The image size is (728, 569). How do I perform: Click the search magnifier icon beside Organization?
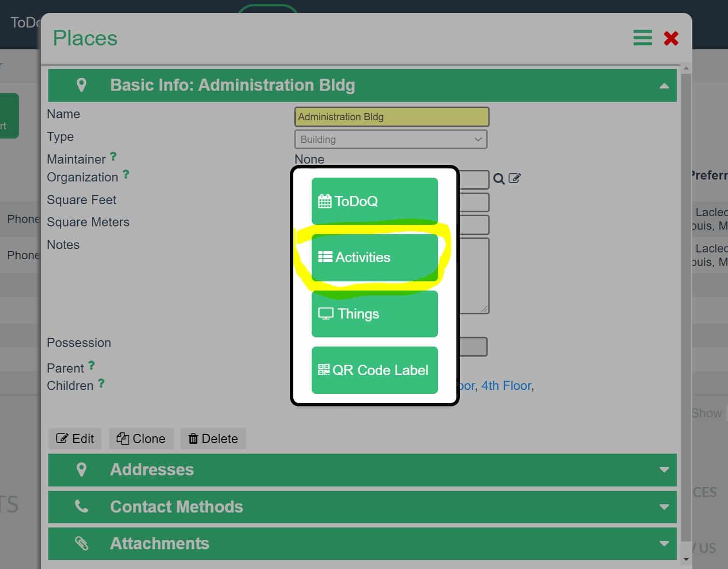point(499,179)
